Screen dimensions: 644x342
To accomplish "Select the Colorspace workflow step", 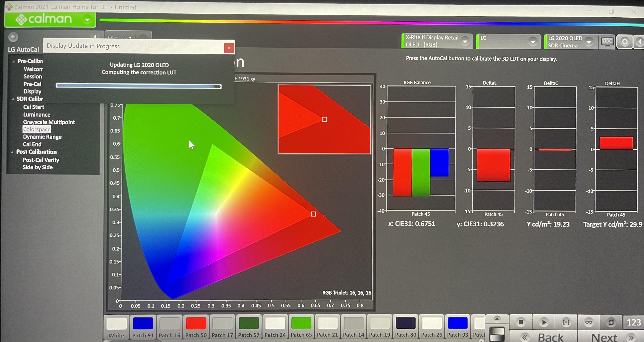I will pyautogui.click(x=37, y=129).
